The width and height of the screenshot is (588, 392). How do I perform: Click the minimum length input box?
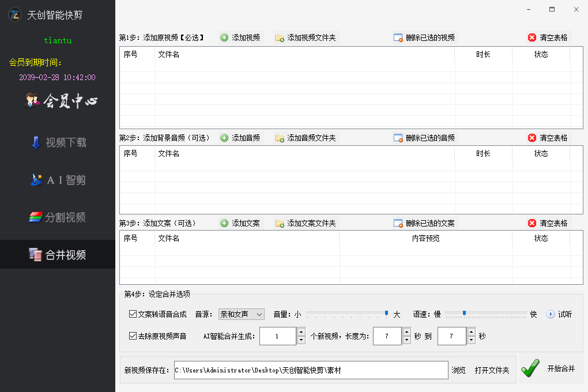click(x=387, y=336)
